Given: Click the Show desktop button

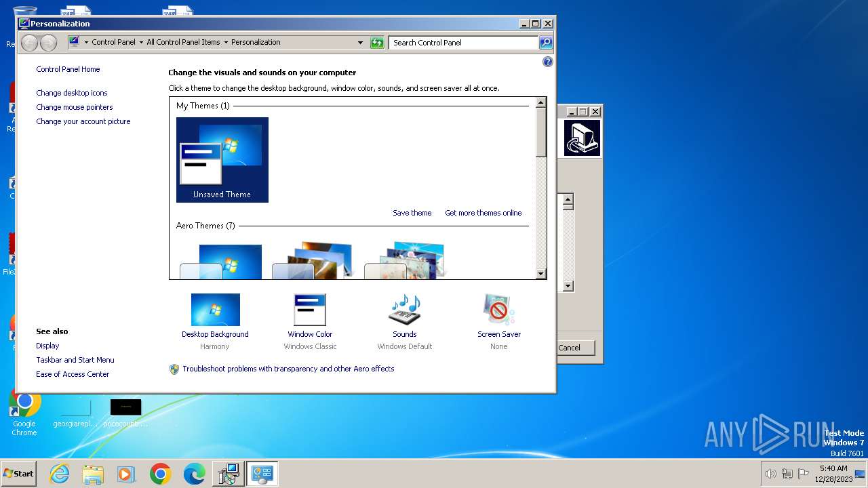Looking at the screenshot, I should [x=861, y=474].
